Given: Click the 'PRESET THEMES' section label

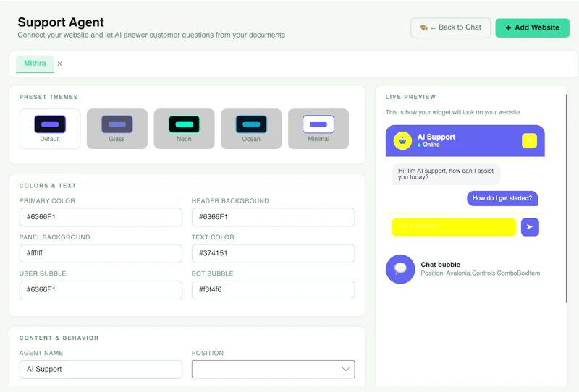Looking at the screenshot, I should click(48, 97).
